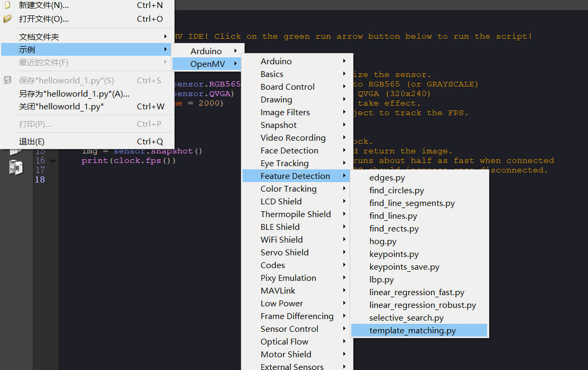Screen dimensions: 588x370
Task: Open the External Sensors submenu
Action: pyautogui.click(x=296, y=366)
